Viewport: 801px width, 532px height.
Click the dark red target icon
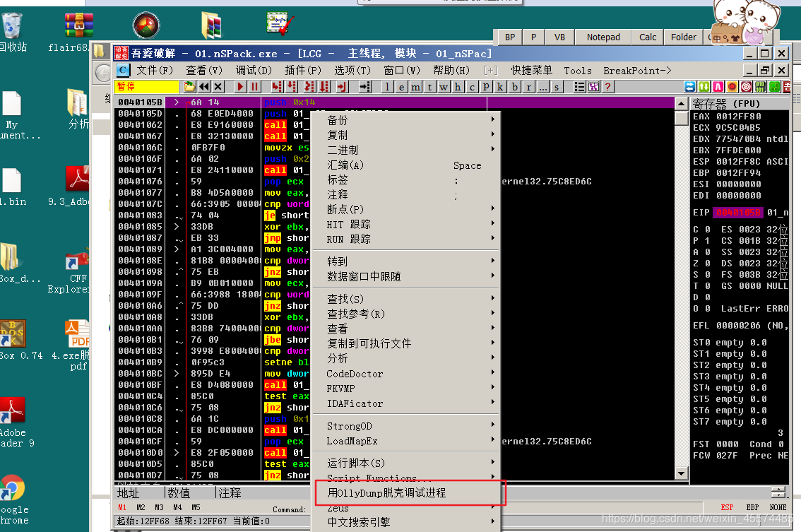[x=747, y=87]
